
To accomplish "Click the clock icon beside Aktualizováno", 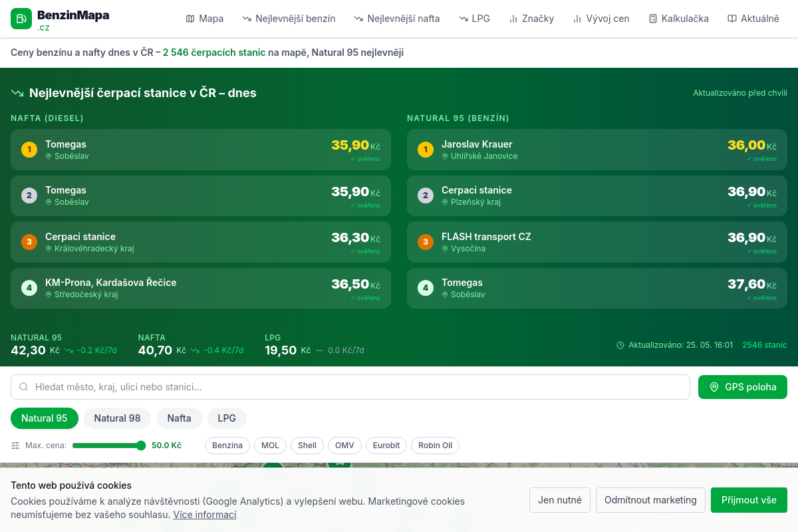I will [620, 345].
